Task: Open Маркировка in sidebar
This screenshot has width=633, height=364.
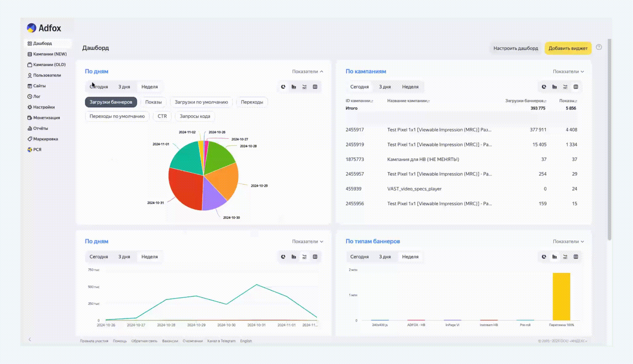Action: pyautogui.click(x=45, y=139)
